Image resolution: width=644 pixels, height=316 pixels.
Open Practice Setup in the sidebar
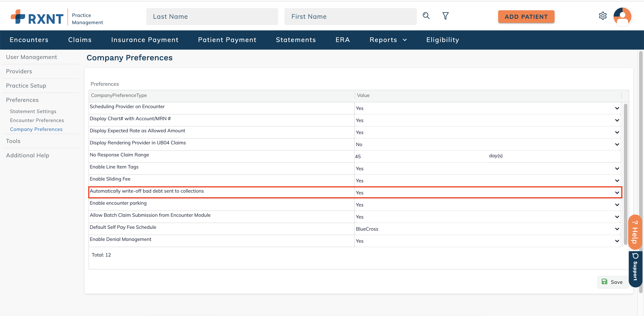pyautogui.click(x=26, y=86)
